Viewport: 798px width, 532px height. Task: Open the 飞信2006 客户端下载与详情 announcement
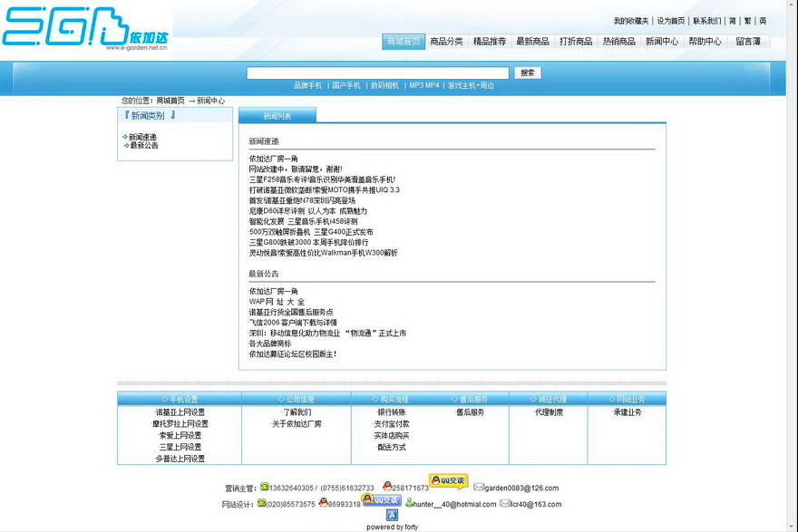293,323
